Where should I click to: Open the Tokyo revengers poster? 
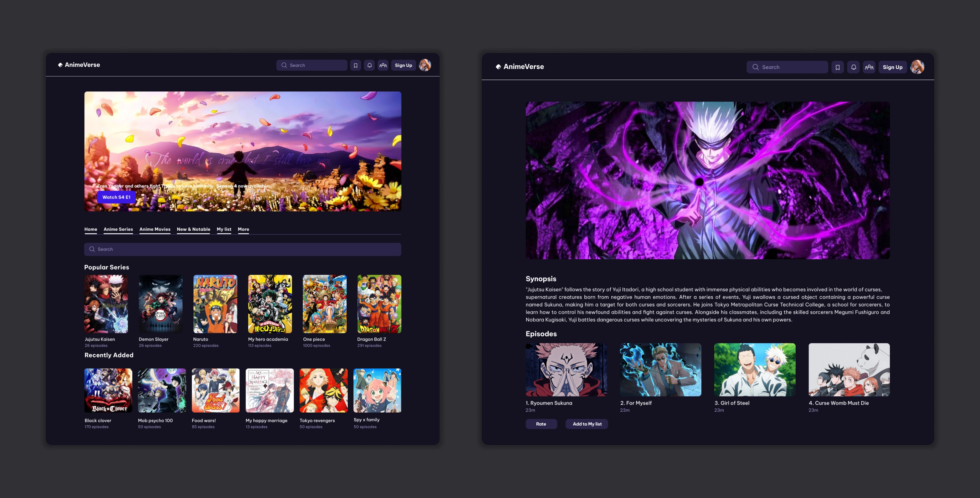point(324,390)
